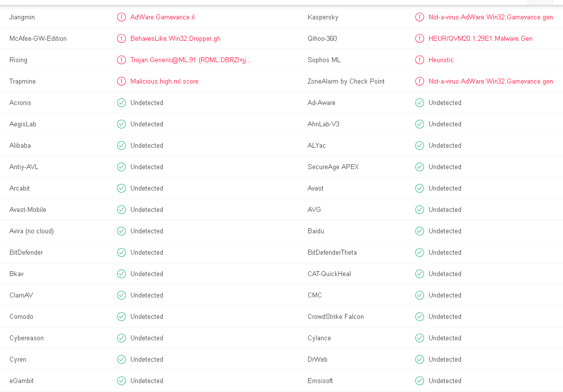
Task: Select the BehavesLike.Win32.Dropper.gh detection text
Action: click(175, 38)
